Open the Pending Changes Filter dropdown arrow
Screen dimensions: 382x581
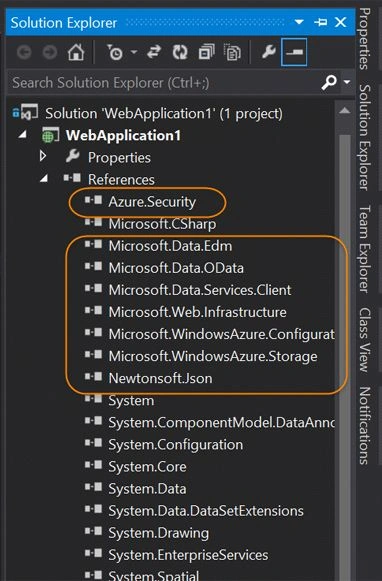[134, 52]
